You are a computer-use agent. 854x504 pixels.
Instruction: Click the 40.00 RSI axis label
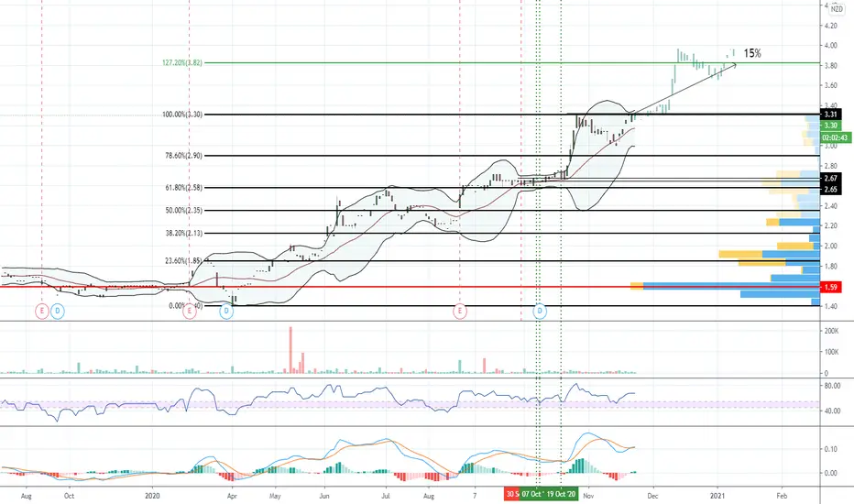click(832, 411)
